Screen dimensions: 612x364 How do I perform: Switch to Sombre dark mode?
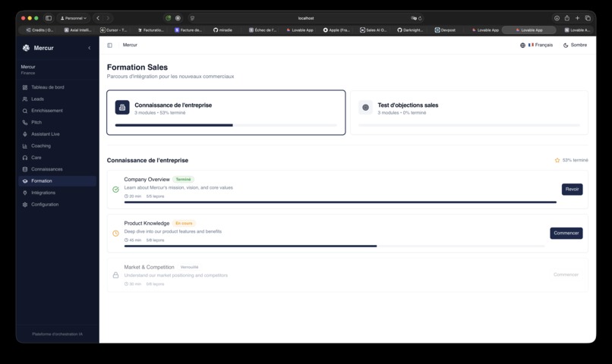(575, 45)
